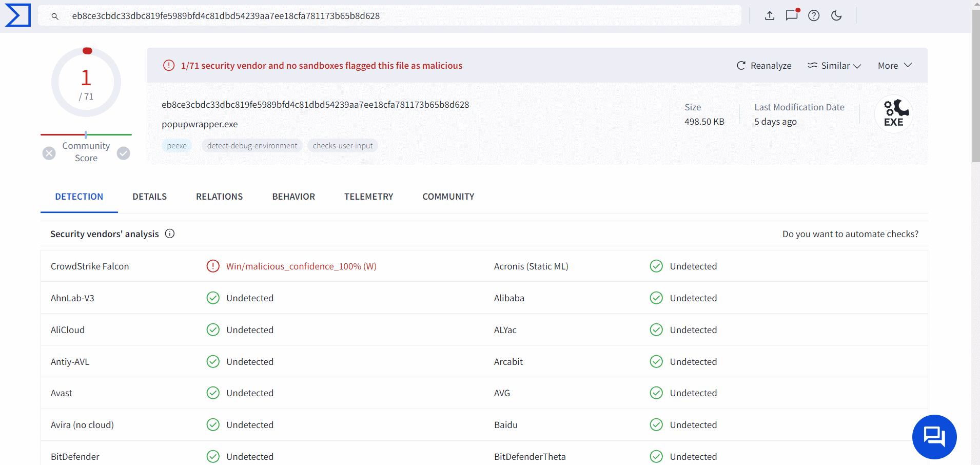Open the VirusTotal home logo
This screenshot has height=465, width=980.
coord(18,15)
